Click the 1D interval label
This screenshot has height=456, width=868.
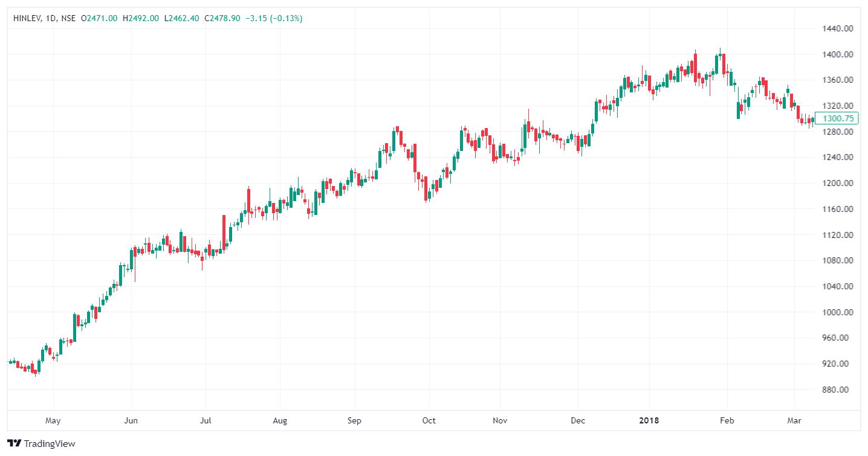pos(50,19)
